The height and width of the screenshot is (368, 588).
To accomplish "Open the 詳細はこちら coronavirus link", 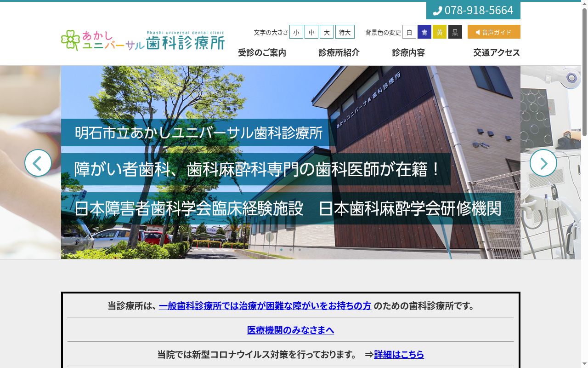I will [x=399, y=354].
